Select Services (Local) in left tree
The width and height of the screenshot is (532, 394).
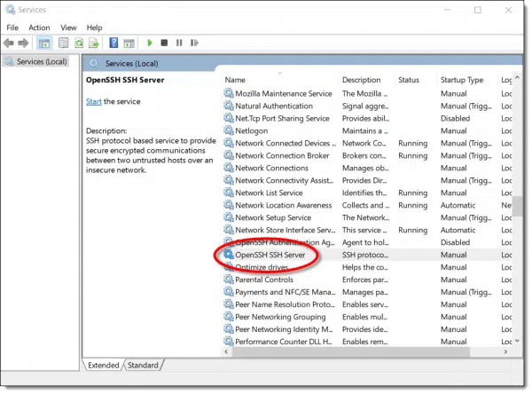(41, 61)
